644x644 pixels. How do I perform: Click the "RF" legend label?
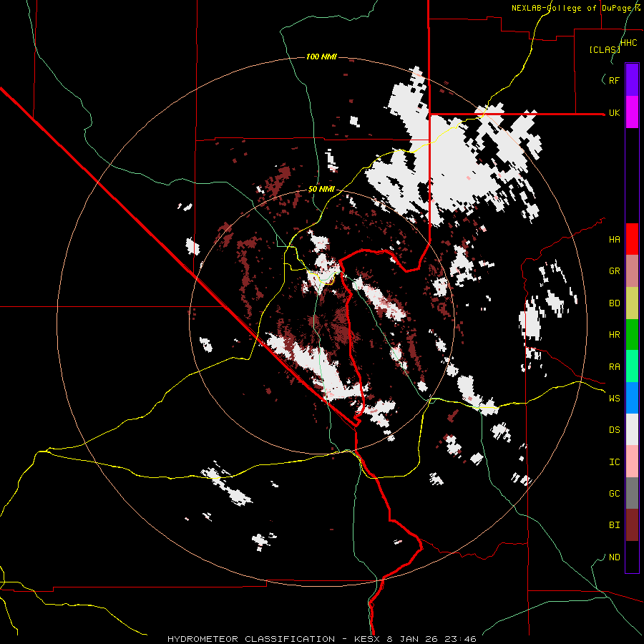pyautogui.click(x=614, y=80)
